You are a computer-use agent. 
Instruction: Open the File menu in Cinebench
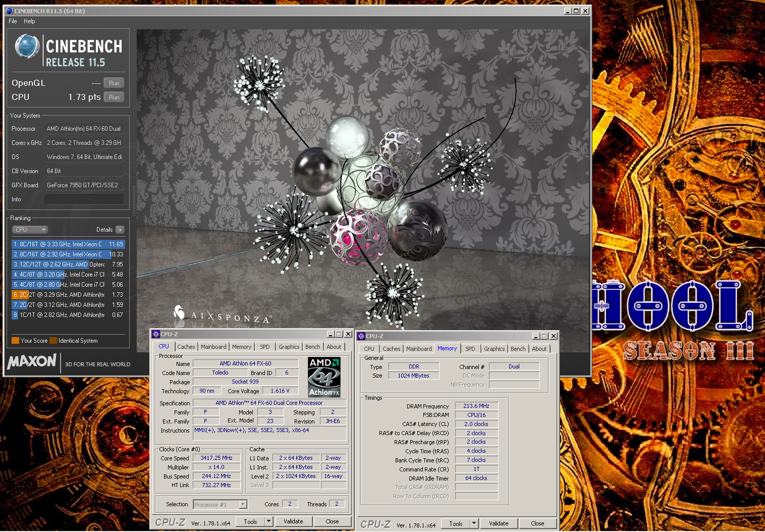coord(13,21)
